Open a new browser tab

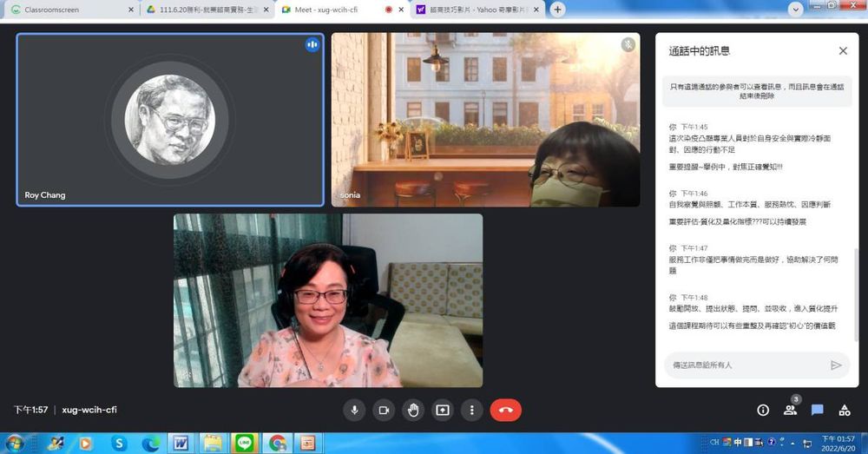pyautogui.click(x=557, y=10)
